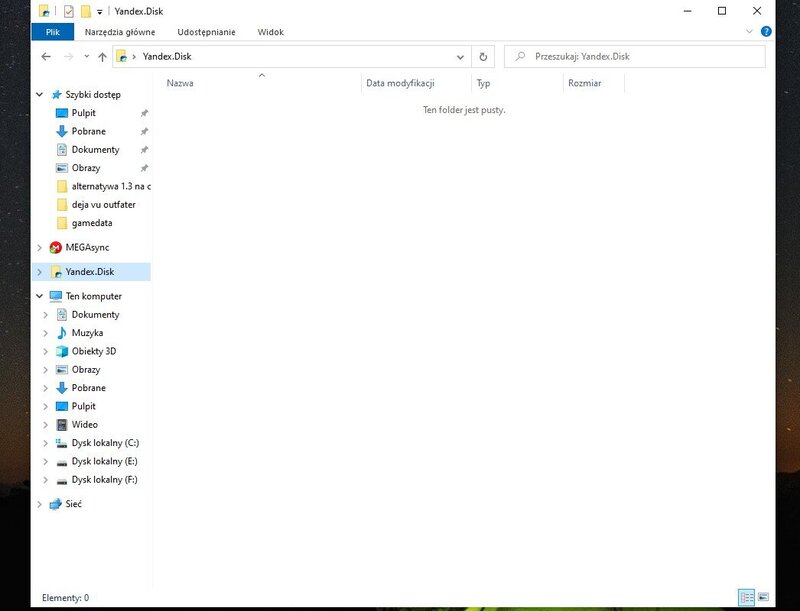Switch to large icons view layout

764,597
